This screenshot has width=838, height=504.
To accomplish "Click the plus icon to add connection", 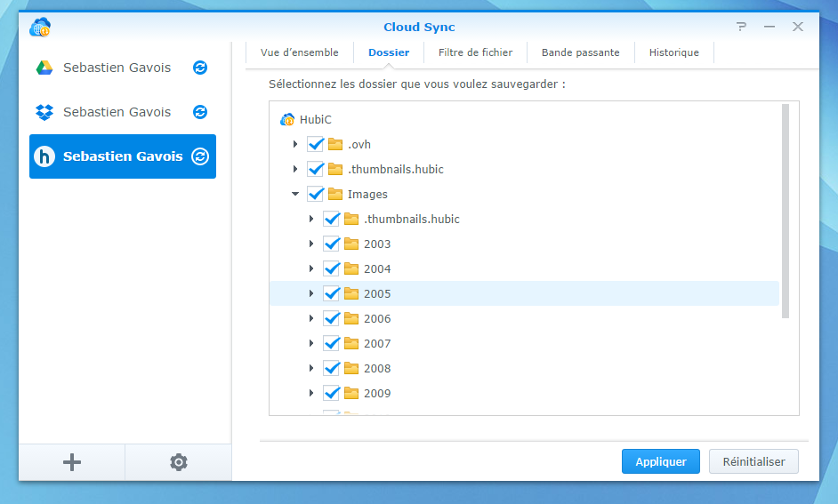I will pyautogui.click(x=72, y=462).
